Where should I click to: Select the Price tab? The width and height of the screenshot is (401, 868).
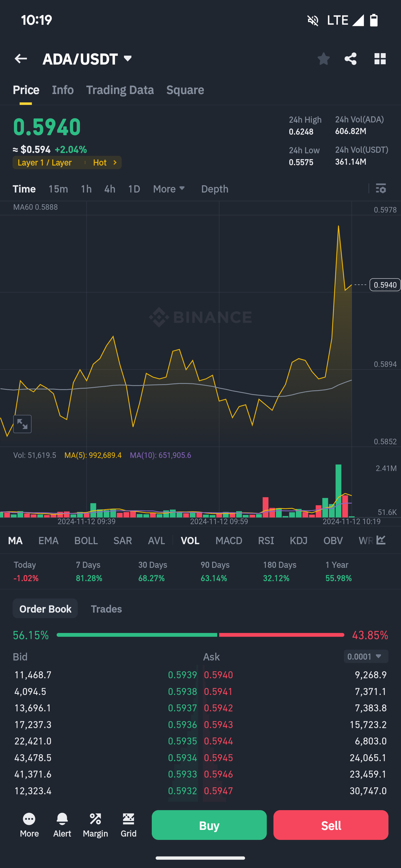pyautogui.click(x=26, y=90)
